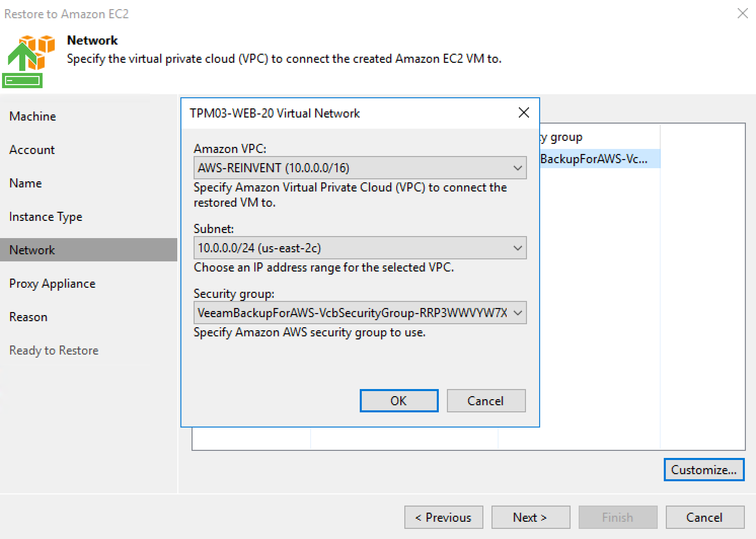756x539 pixels.
Task: Go to the Machine step
Action: pos(32,116)
